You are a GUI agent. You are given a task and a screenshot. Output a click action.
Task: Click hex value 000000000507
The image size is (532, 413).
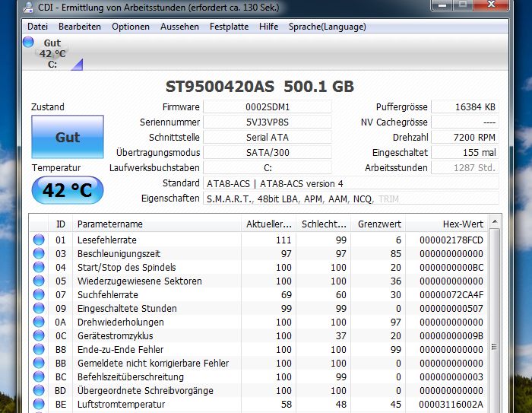pyautogui.click(x=451, y=308)
